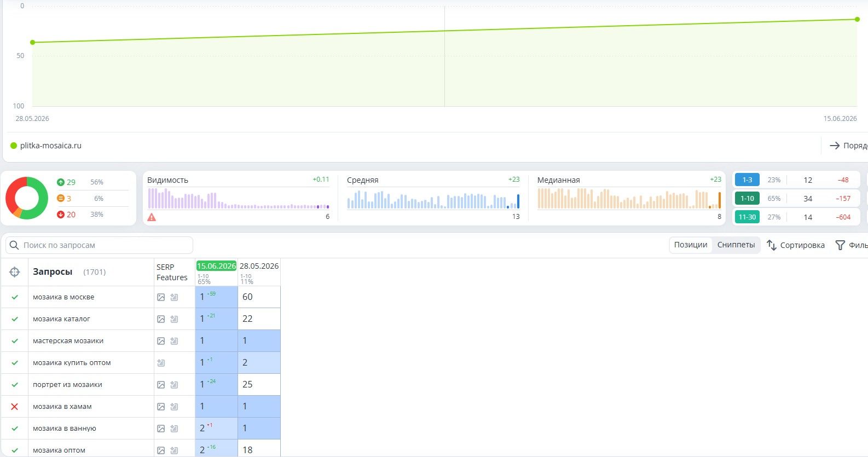Click the image icon in the "мозаика каталог" row

[x=161, y=319]
